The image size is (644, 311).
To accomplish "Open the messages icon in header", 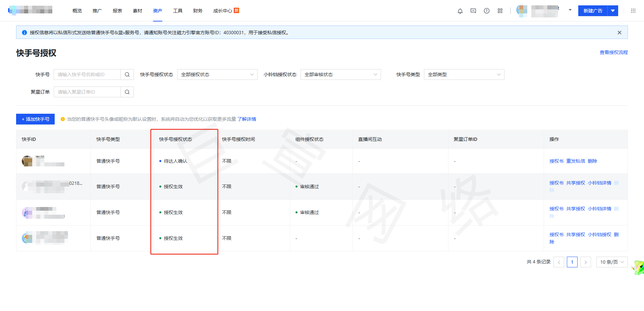I will [x=473, y=11].
